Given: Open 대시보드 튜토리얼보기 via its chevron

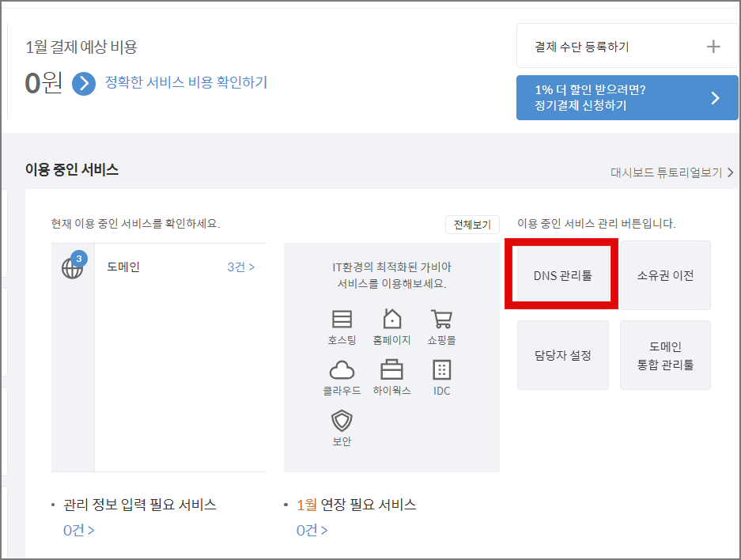Looking at the screenshot, I should click(730, 172).
